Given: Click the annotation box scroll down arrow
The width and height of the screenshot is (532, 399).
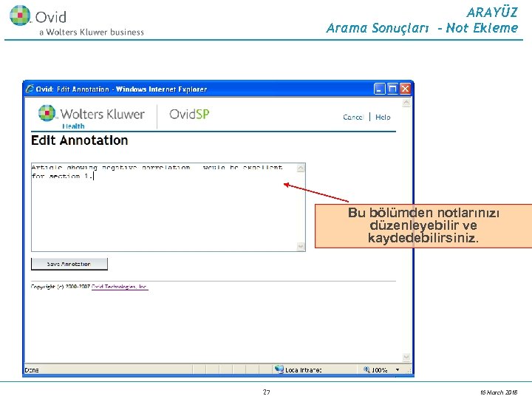Looking at the screenshot, I should 301,246.
